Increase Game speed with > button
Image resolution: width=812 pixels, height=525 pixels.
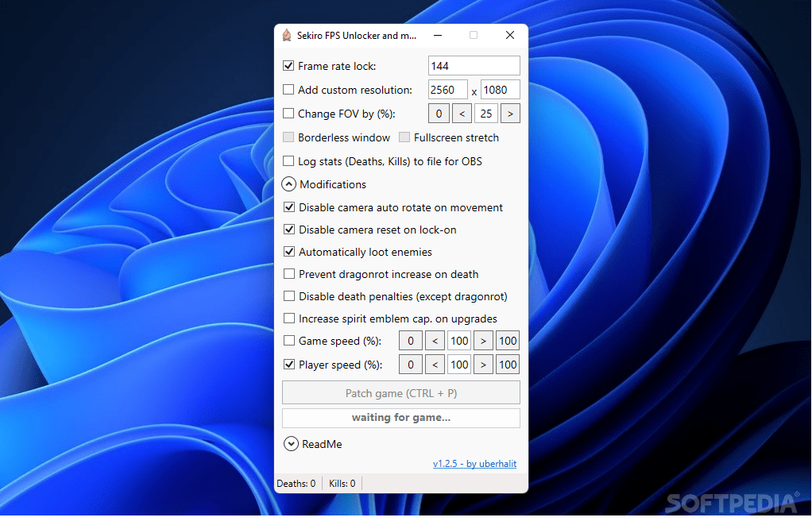click(x=483, y=341)
